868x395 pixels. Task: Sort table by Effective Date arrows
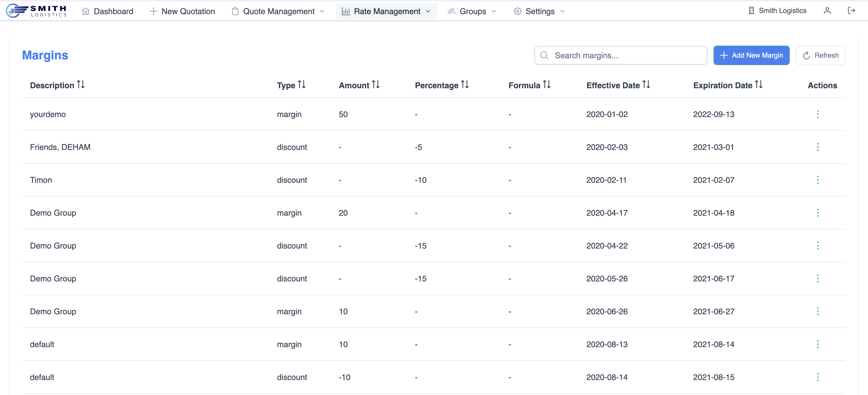tap(646, 84)
